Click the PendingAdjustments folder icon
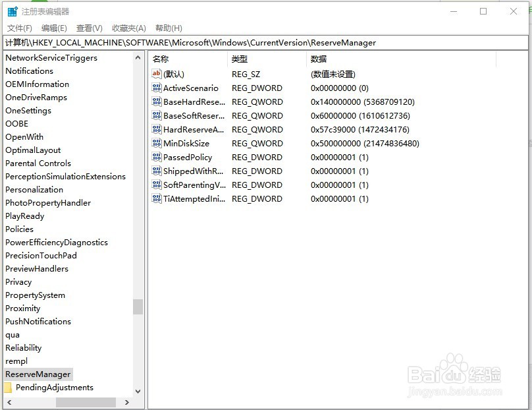Viewport: 532px width, 410px height. point(8,388)
